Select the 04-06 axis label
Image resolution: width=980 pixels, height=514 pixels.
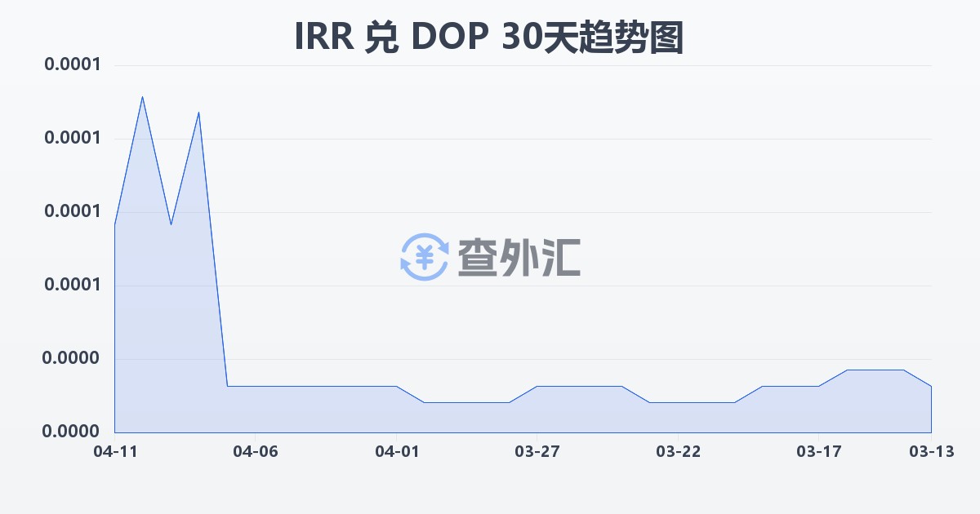click(x=254, y=450)
